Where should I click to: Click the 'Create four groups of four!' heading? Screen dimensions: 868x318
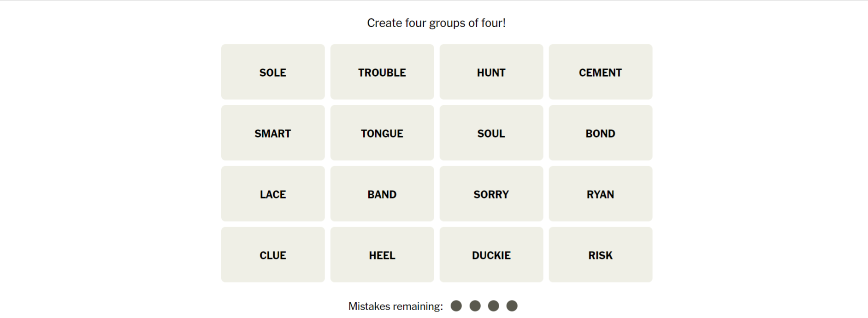pyautogui.click(x=436, y=23)
